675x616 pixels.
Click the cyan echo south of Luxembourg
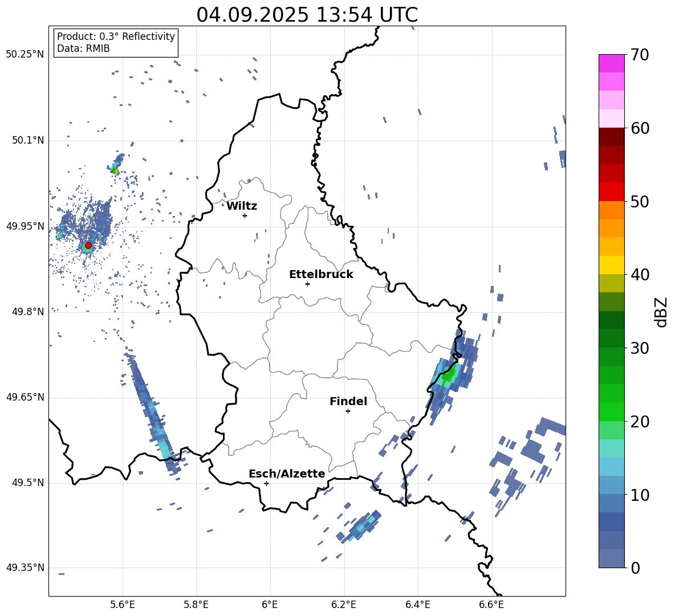point(361,525)
